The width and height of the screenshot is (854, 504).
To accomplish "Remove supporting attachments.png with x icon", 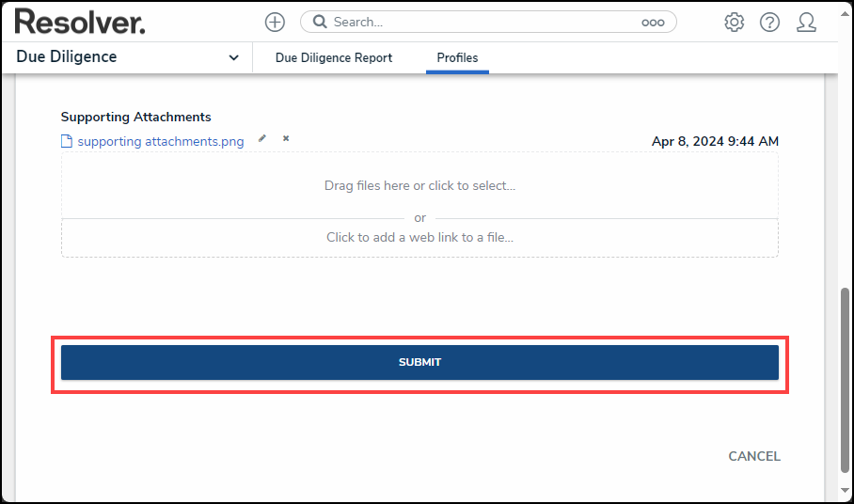I will click(x=286, y=138).
